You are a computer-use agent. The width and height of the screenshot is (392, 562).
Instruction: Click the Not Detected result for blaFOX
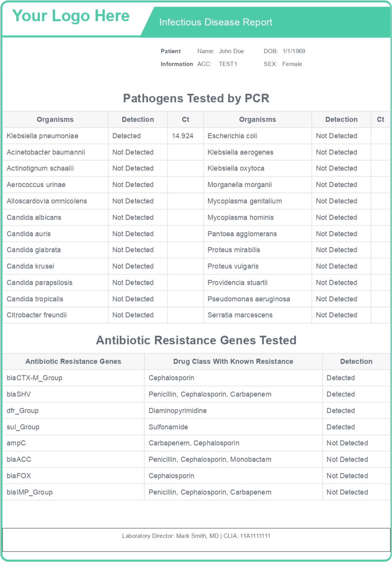coord(347,476)
